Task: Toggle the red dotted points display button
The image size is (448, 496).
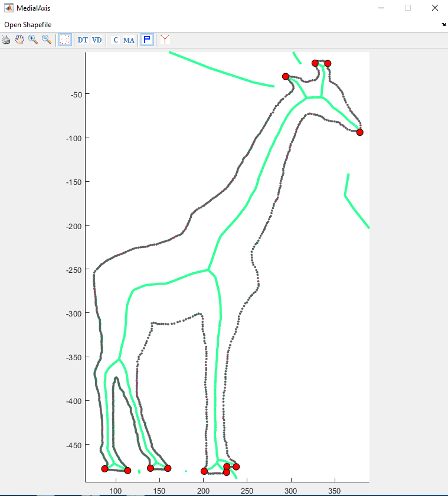Action: coord(65,40)
